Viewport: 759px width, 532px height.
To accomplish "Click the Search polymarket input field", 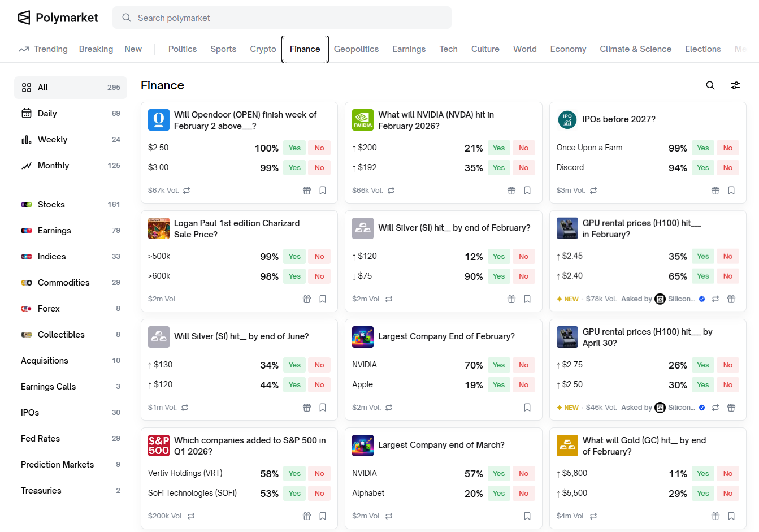I will [x=282, y=18].
